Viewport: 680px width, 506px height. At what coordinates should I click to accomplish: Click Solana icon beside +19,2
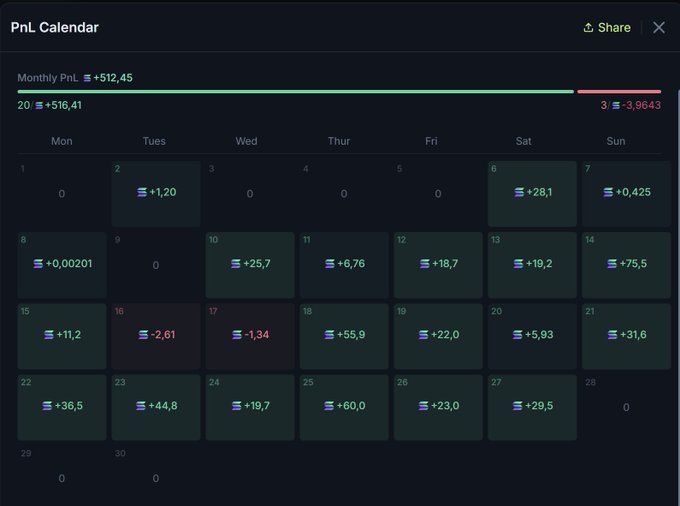518,264
